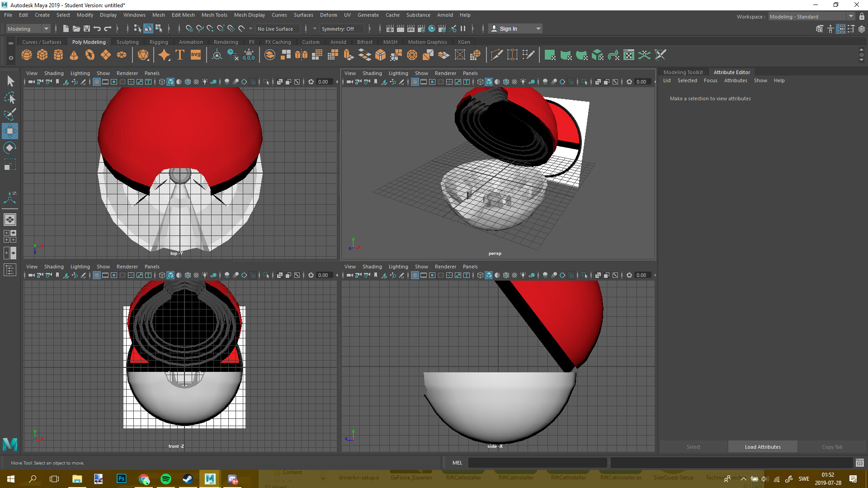This screenshot has width=868, height=488.
Task: Toggle use all lights in side viewport toolbar
Action: point(523,275)
